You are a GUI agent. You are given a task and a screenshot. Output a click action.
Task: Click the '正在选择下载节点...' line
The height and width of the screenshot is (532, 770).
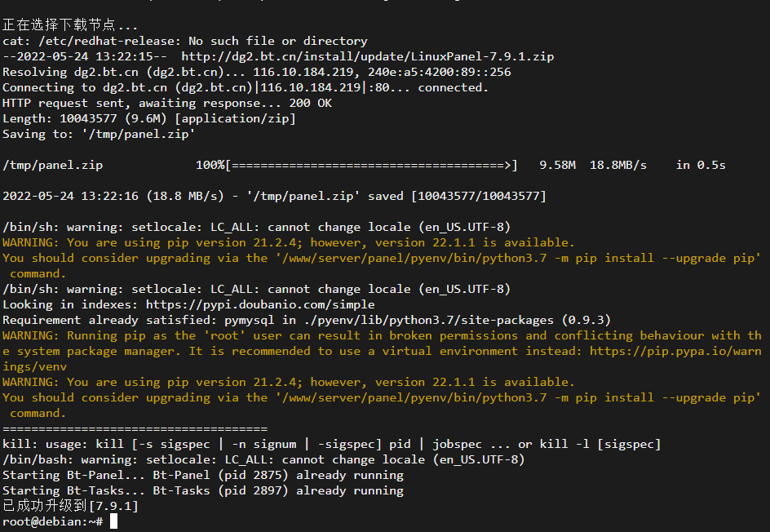70,25
